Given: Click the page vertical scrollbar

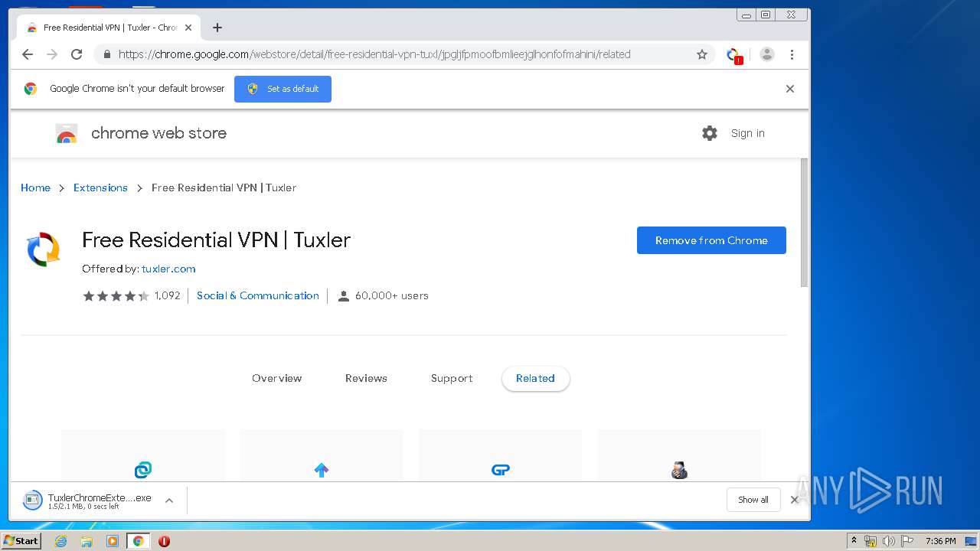Looking at the screenshot, I should [804, 222].
